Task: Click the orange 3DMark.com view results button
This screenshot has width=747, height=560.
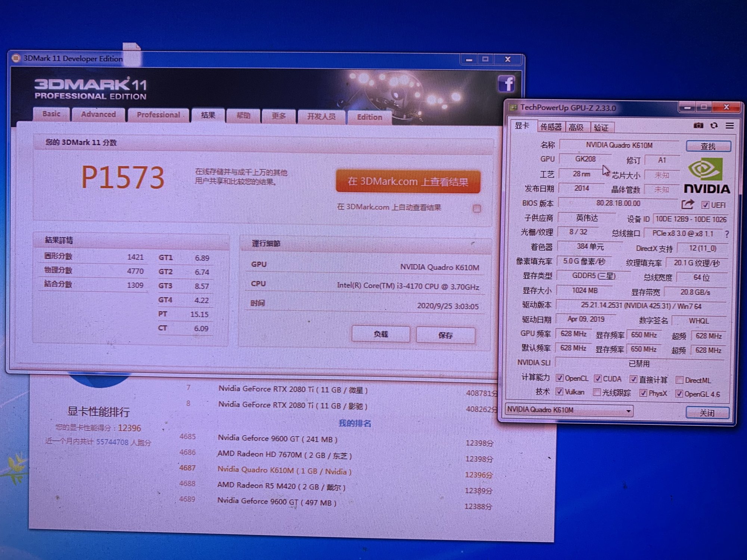Action: [x=407, y=182]
